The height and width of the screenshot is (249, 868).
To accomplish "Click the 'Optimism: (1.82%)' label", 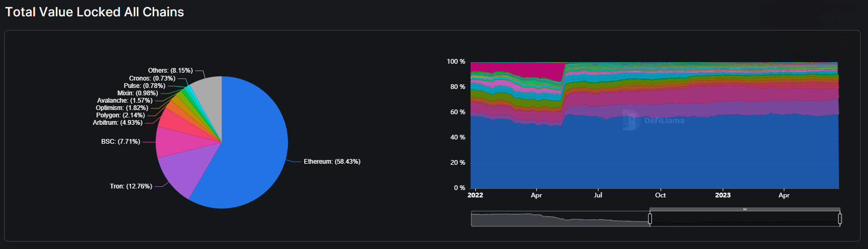I will (122, 108).
